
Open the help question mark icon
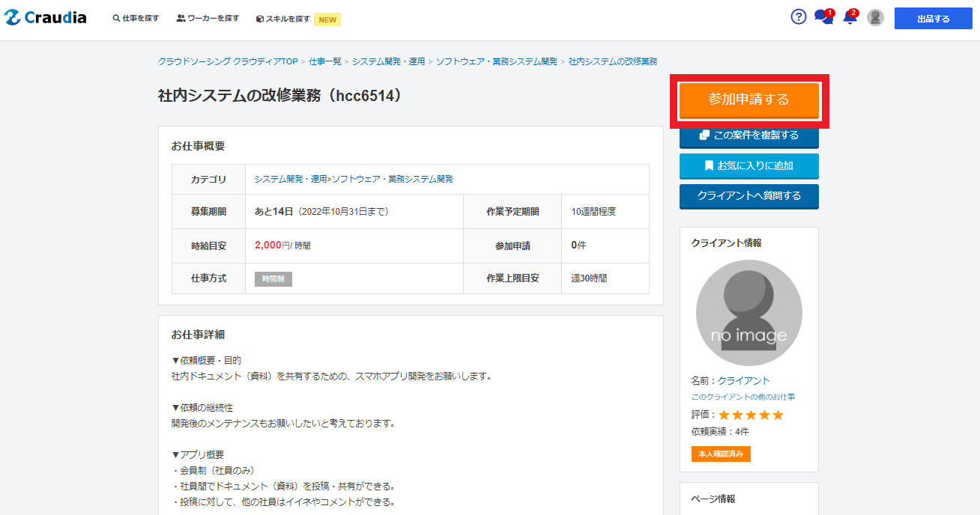click(x=799, y=17)
